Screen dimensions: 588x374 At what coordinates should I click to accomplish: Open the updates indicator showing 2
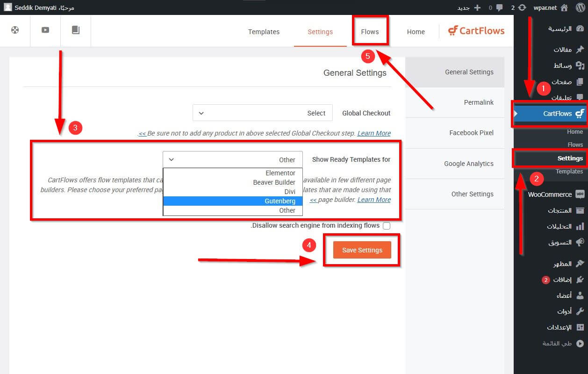pyautogui.click(x=518, y=7)
